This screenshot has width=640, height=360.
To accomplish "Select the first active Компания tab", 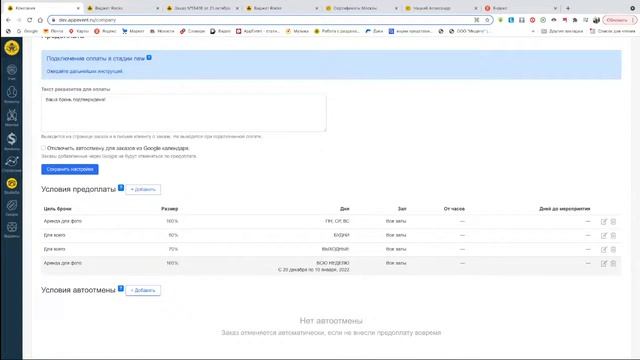I will [44, 8].
